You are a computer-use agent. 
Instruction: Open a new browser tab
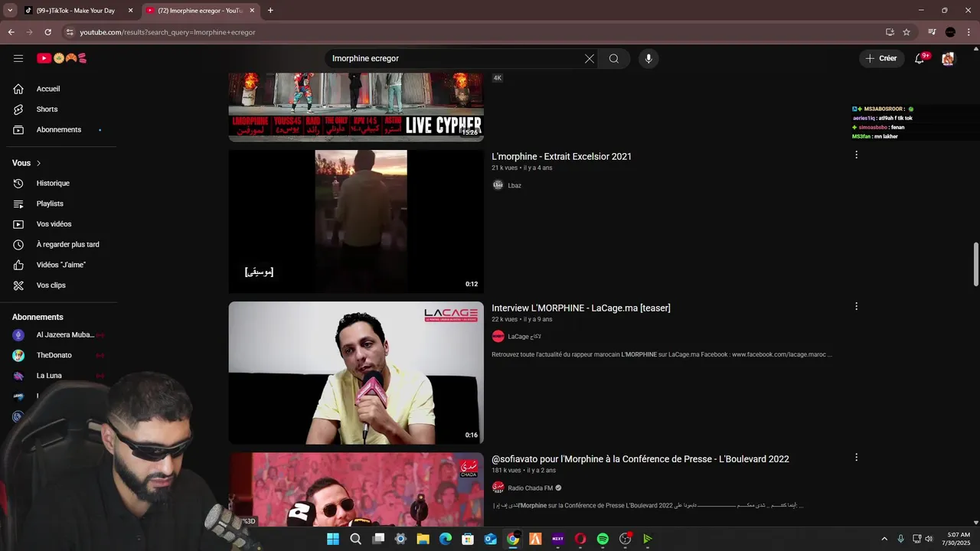(x=270, y=11)
